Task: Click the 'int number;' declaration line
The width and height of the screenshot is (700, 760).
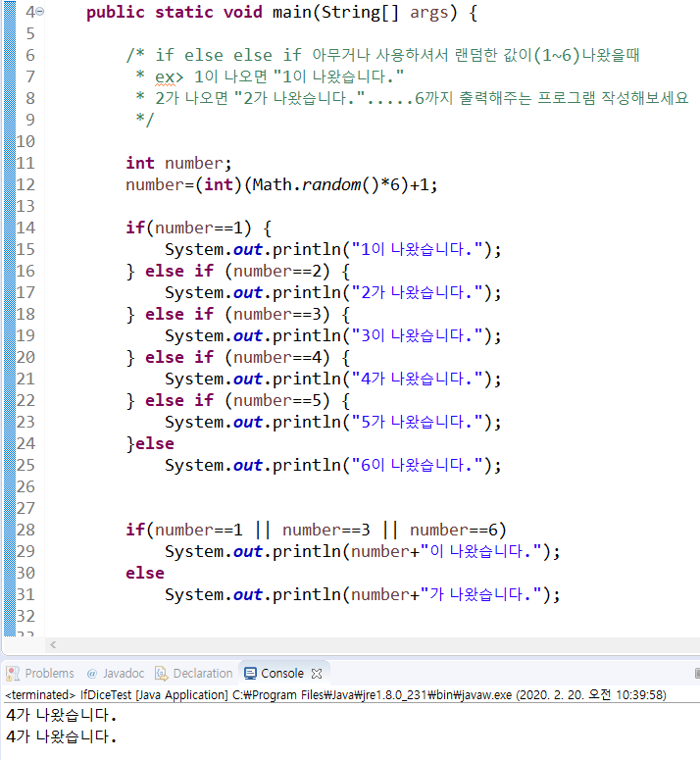Action: (178, 163)
